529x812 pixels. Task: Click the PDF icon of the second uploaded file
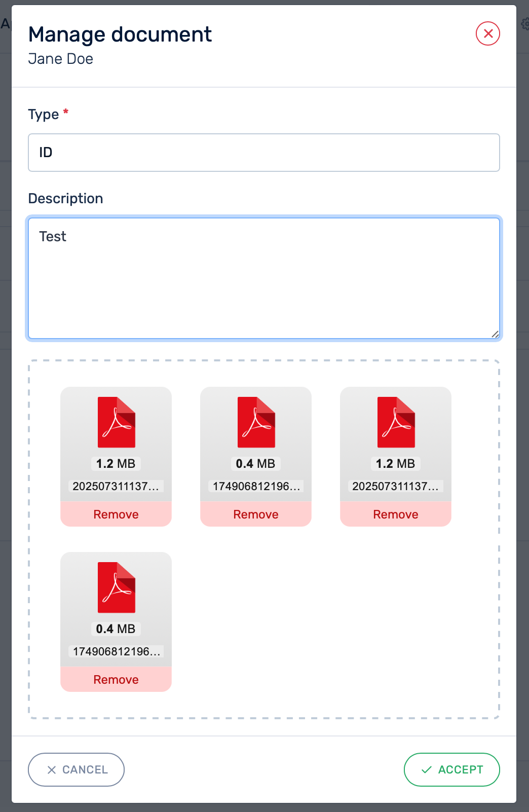click(x=256, y=422)
